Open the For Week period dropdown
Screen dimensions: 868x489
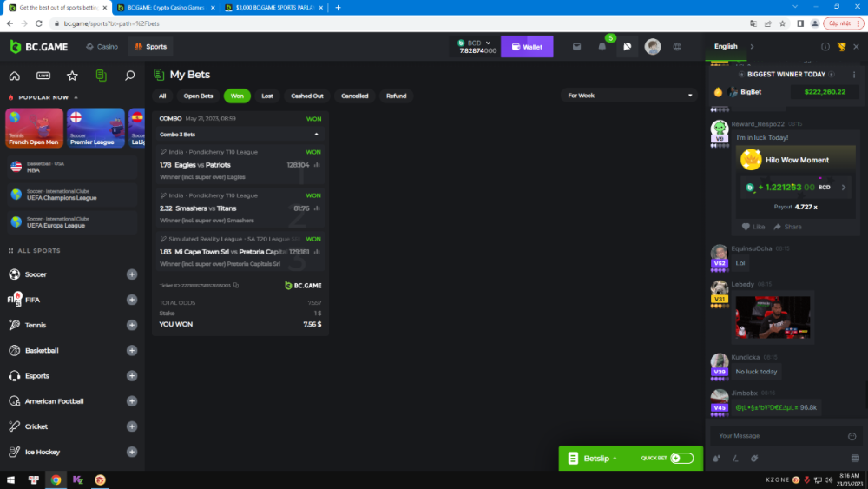click(x=630, y=96)
